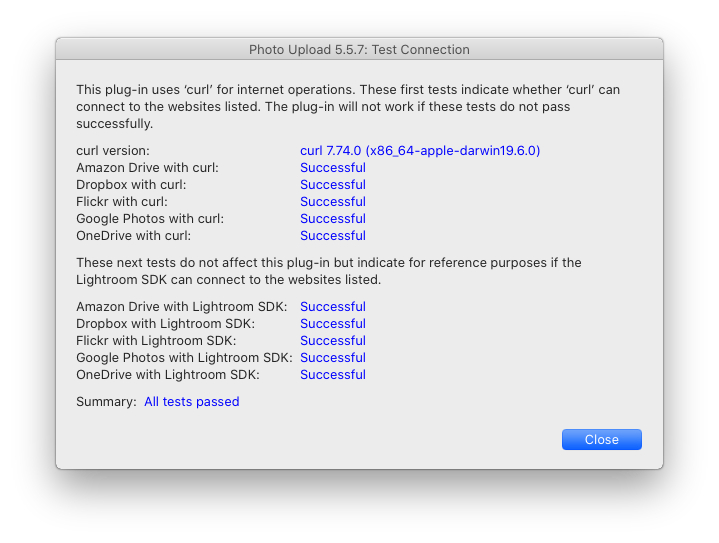Click the paragraph about Lightroom SDK reference tests
This screenshot has width=719, height=543.
coord(329,271)
